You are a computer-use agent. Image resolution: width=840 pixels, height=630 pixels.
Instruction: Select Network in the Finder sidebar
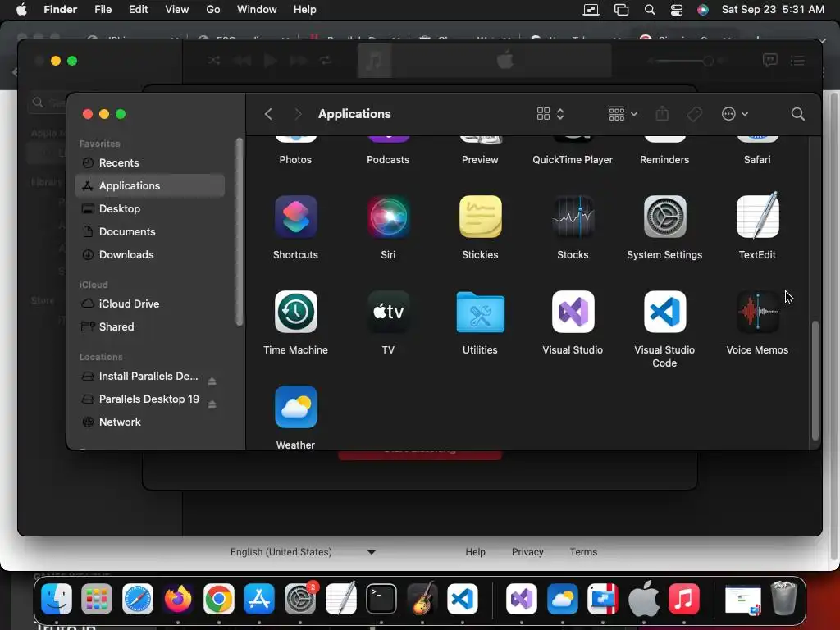coord(150,422)
